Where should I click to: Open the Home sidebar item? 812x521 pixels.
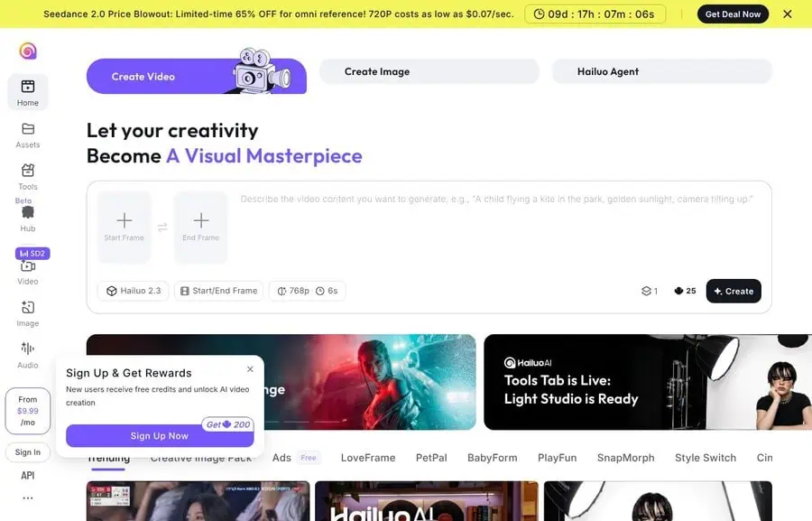pos(28,92)
